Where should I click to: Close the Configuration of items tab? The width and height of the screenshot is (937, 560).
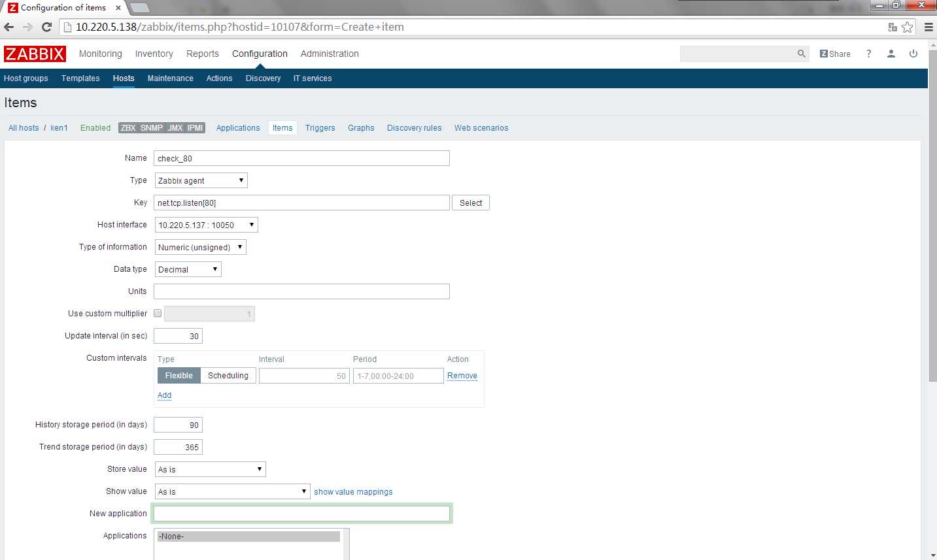118,8
